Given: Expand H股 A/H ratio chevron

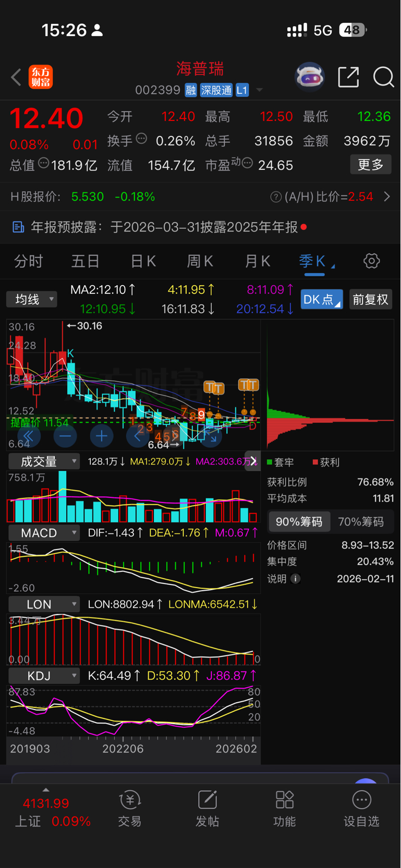Looking at the screenshot, I should coord(387,197).
